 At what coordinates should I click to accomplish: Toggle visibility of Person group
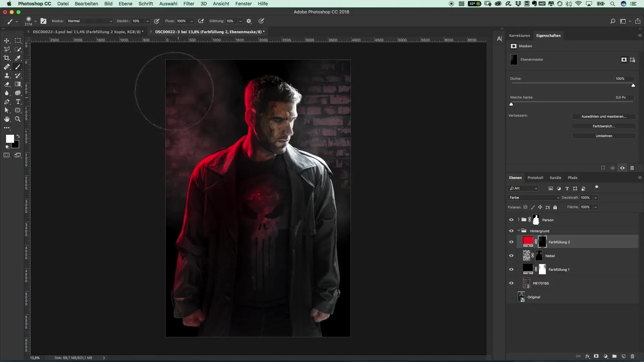tap(511, 220)
